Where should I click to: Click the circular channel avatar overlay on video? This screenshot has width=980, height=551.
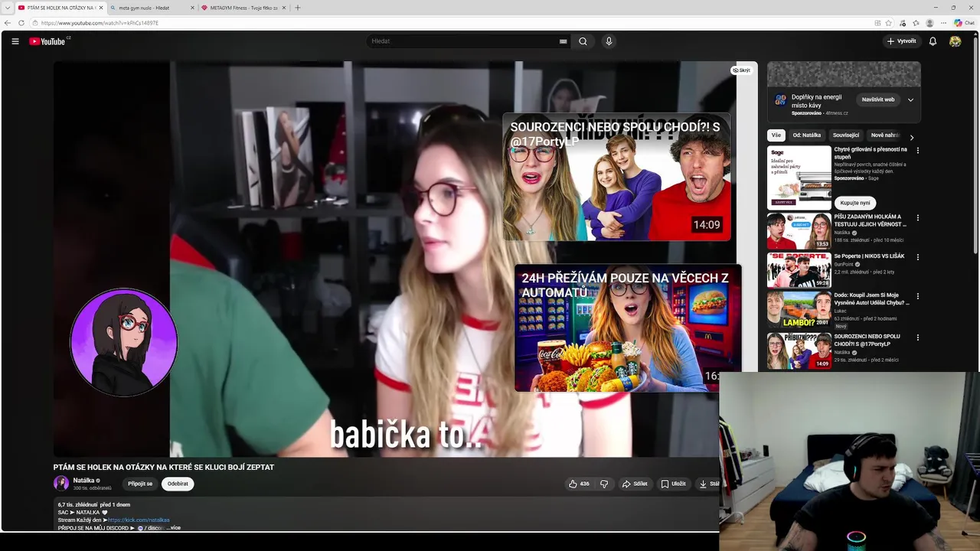click(123, 342)
